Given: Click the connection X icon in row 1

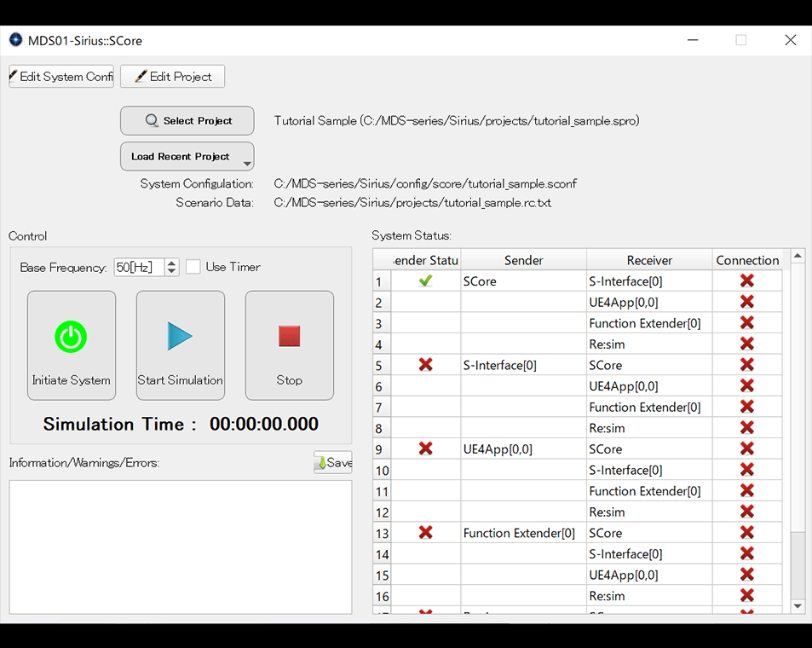Looking at the screenshot, I should [x=746, y=281].
